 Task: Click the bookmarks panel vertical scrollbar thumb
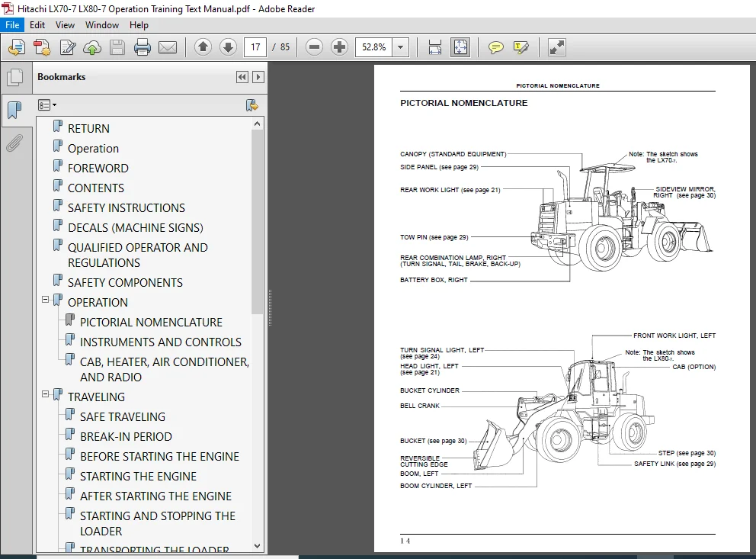258,222
